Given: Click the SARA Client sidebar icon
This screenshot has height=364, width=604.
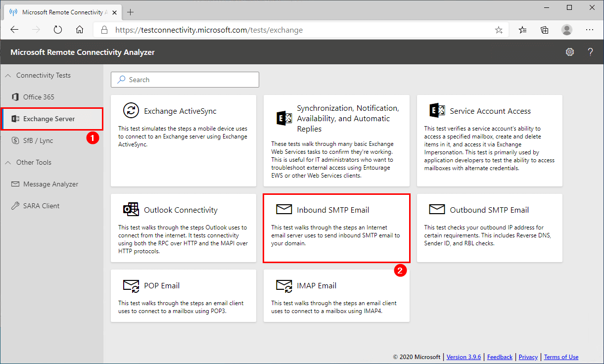Looking at the screenshot, I should pyautogui.click(x=16, y=206).
